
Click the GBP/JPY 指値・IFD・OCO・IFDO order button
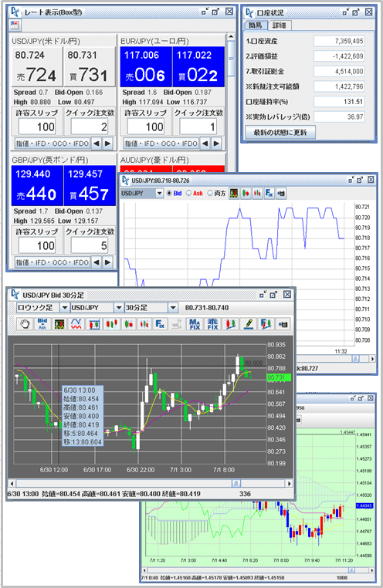coord(53,262)
